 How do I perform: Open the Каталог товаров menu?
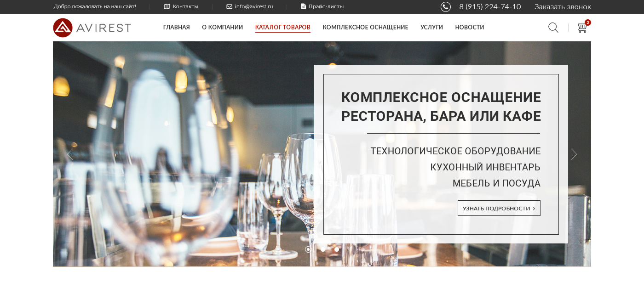[x=283, y=28]
